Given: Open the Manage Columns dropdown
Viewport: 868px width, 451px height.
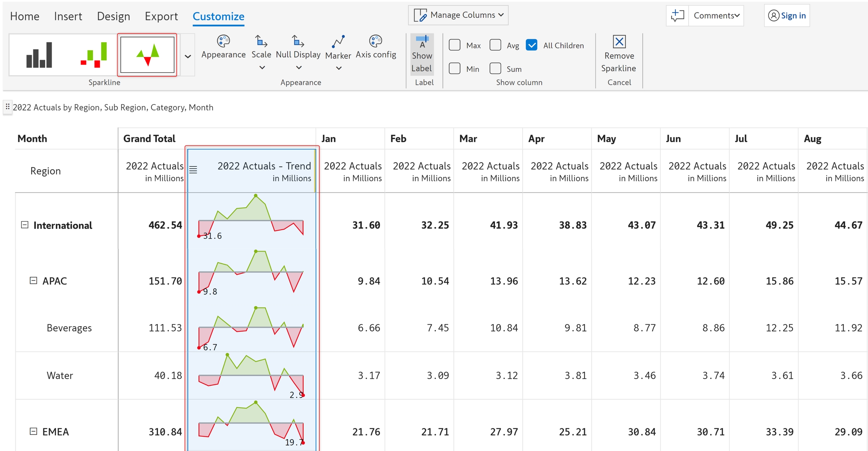Looking at the screenshot, I should 458,15.
